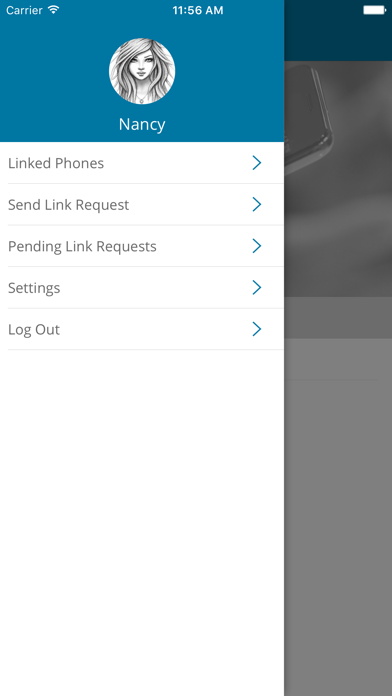The height and width of the screenshot is (696, 392).
Task: Click the Carrier label in status bar
Action: [24, 10]
